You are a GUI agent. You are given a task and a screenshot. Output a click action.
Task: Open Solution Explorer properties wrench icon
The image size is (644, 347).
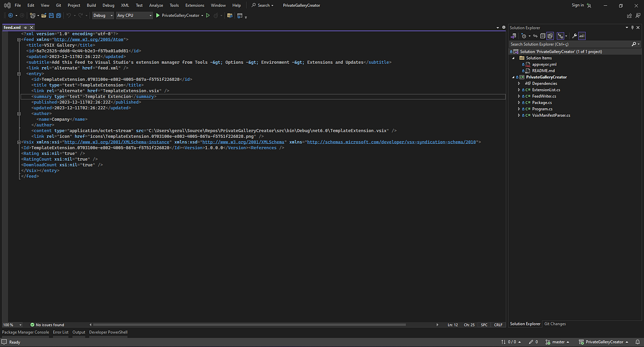573,36
